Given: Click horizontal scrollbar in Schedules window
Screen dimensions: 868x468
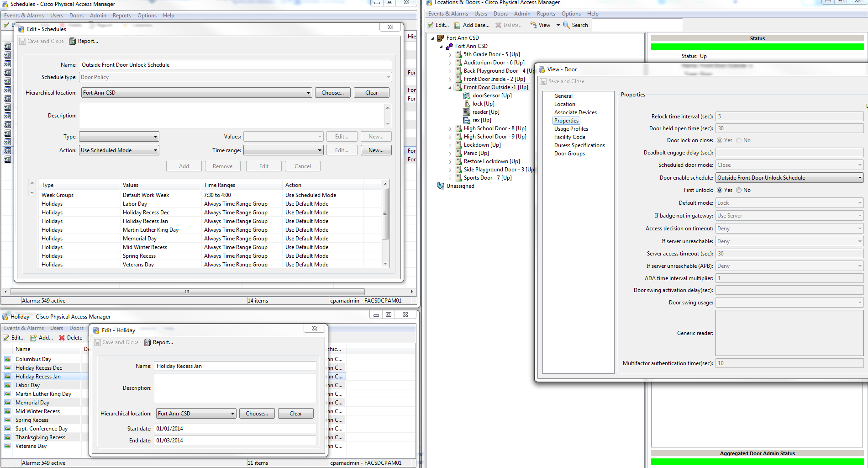Looking at the screenshot, I should [x=187, y=292].
